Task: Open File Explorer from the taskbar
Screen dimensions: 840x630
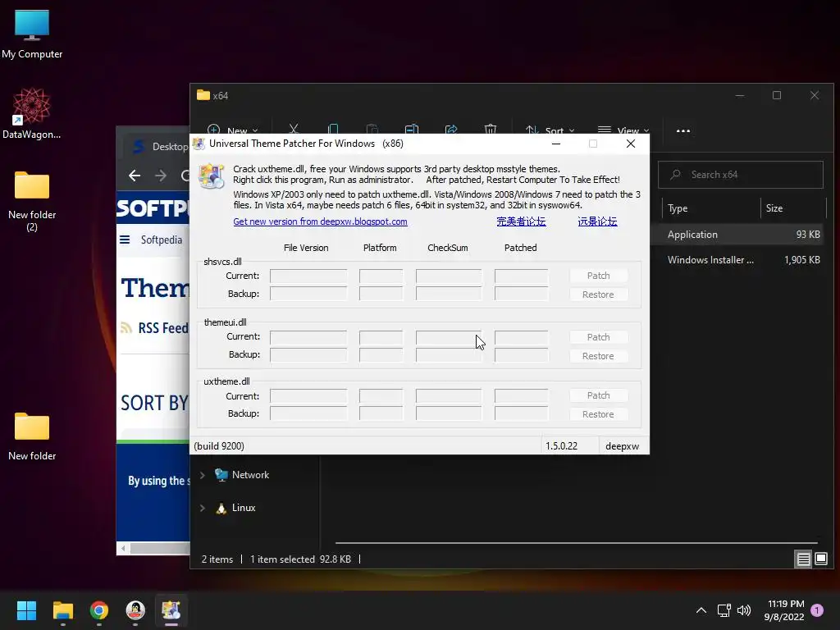Action: (62, 610)
